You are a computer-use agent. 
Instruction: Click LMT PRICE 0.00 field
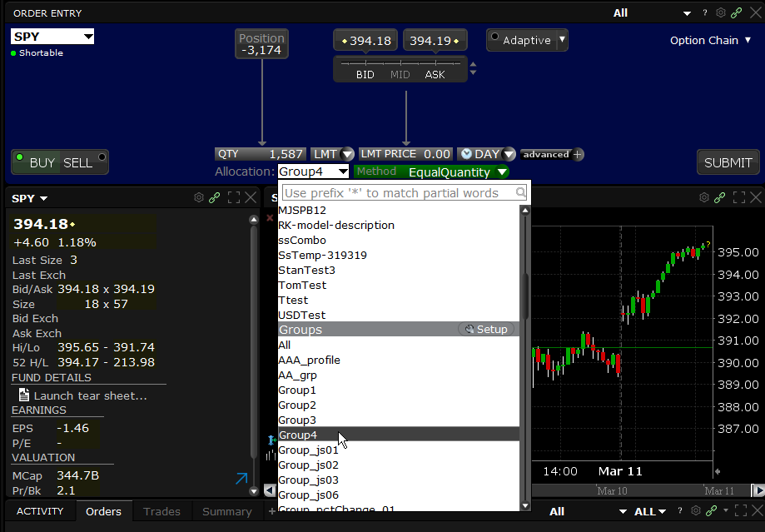pos(405,154)
